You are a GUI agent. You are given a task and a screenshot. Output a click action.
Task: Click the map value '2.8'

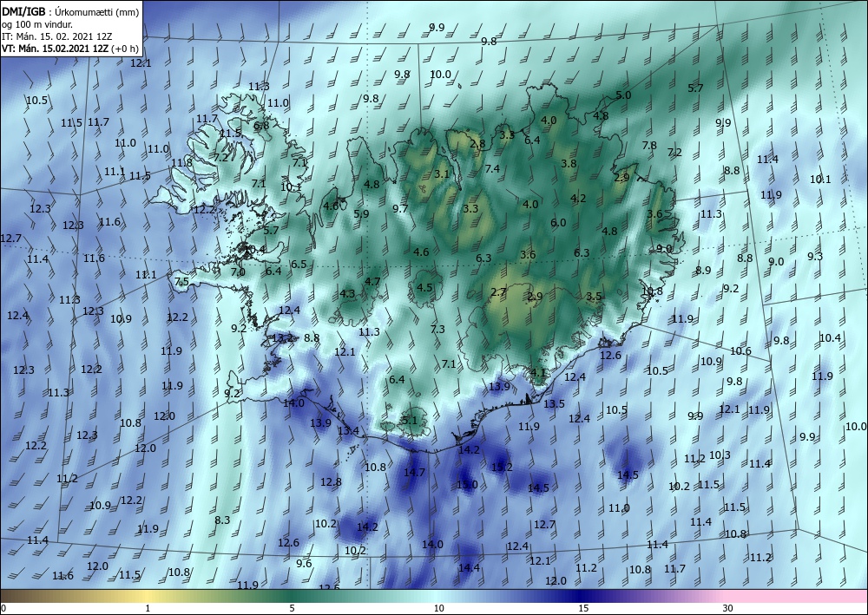pyautogui.click(x=477, y=144)
